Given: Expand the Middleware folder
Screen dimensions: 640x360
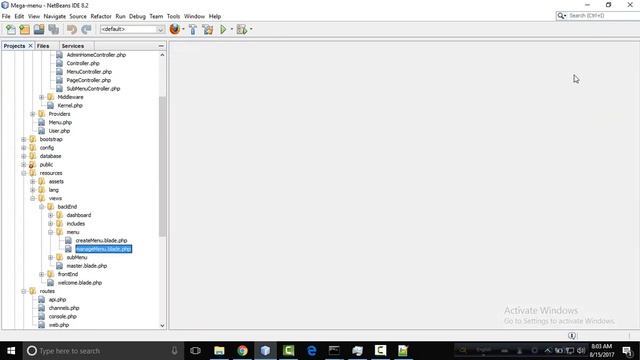Looking at the screenshot, I should [42, 97].
